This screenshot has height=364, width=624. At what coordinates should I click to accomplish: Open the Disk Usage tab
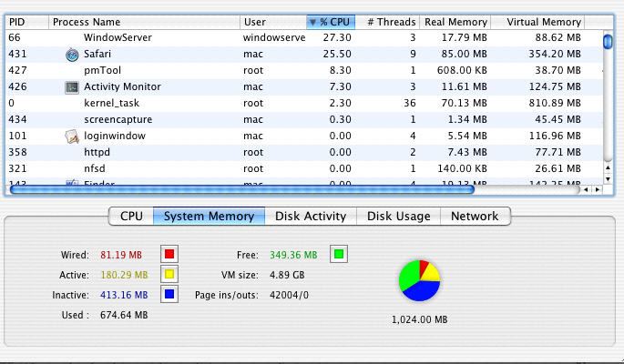point(398,217)
